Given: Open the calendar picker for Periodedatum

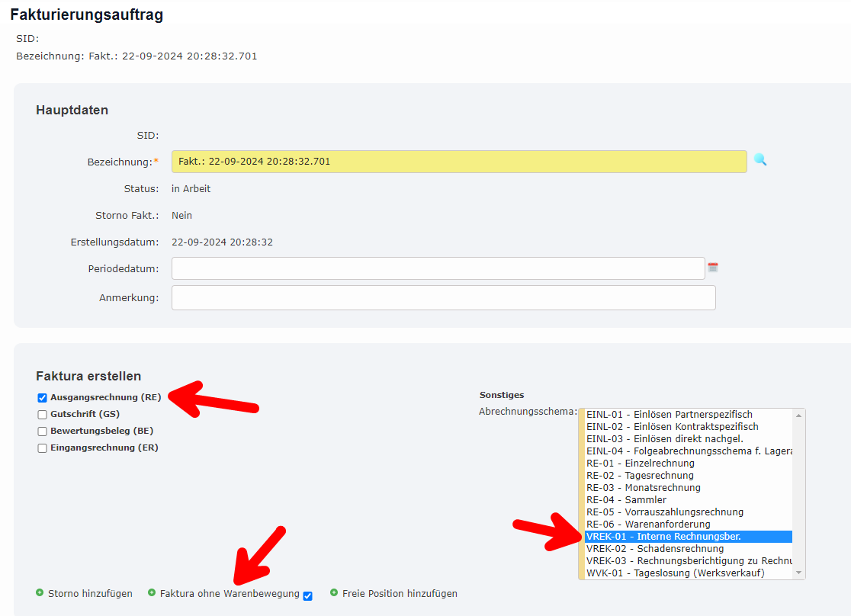Looking at the screenshot, I should [713, 268].
